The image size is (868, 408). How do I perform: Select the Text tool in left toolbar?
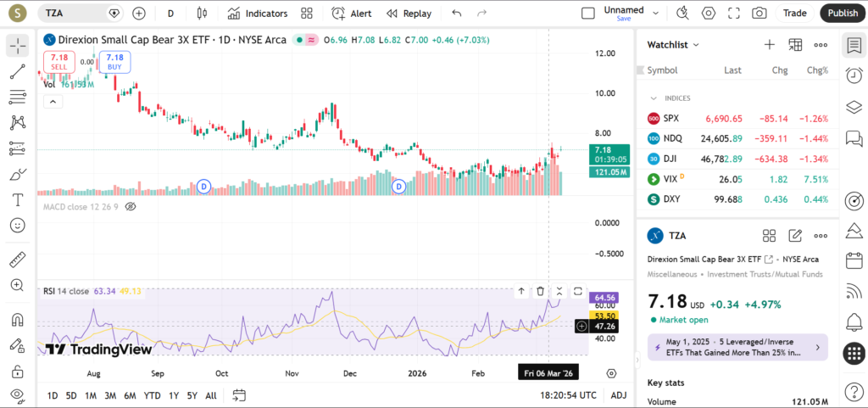pyautogui.click(x=17, y=200)
